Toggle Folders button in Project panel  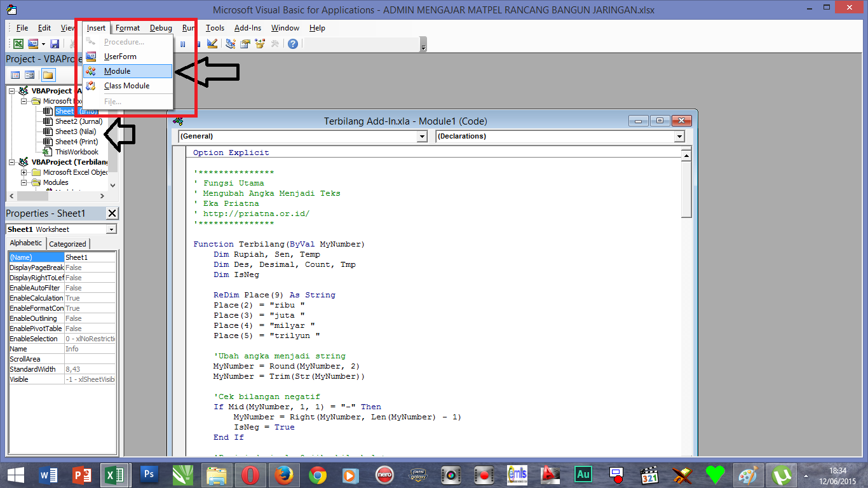click(48, 75)
